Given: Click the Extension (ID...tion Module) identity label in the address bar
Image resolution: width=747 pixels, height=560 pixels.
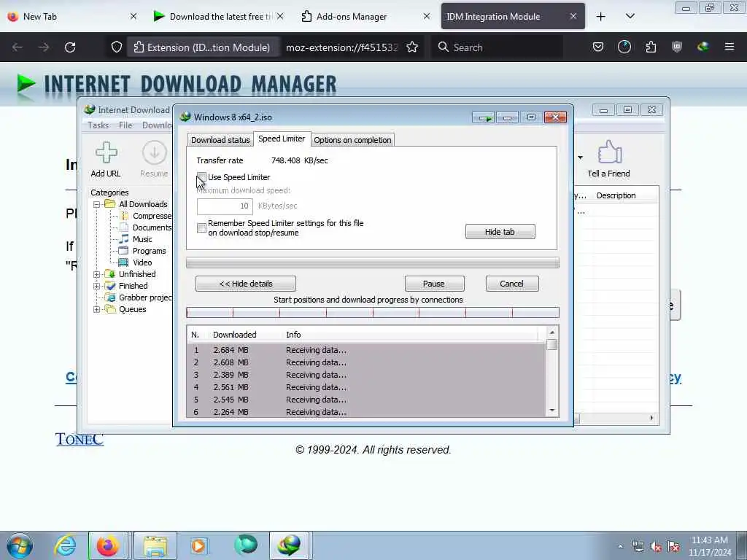Looking at the screenshot, I should [202, 47].
